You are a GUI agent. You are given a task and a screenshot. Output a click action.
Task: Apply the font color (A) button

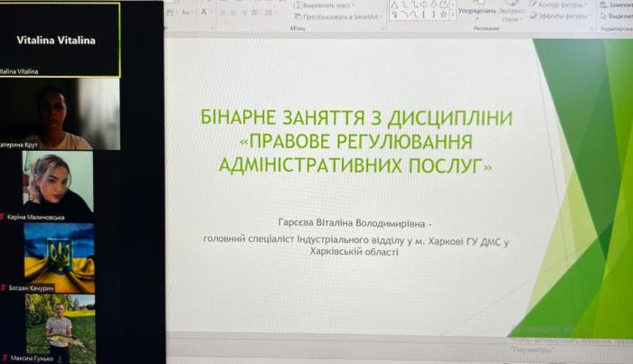click(x=203, y=12)
